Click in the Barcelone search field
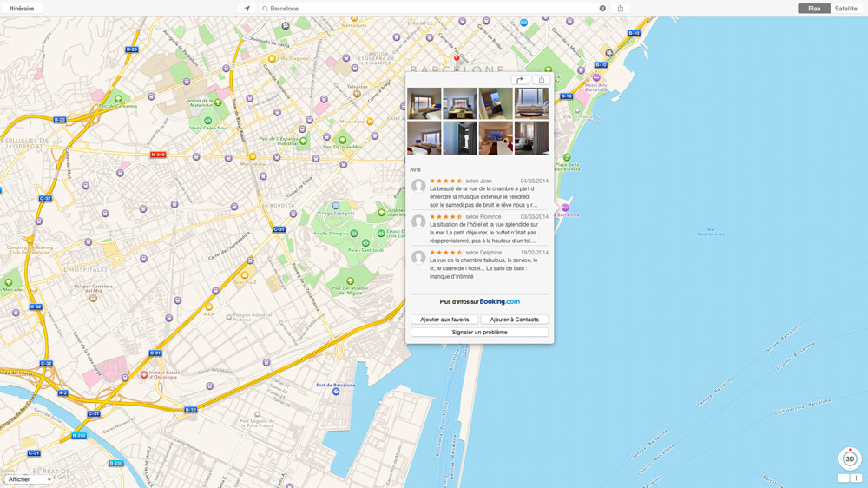 click(430, 9)
